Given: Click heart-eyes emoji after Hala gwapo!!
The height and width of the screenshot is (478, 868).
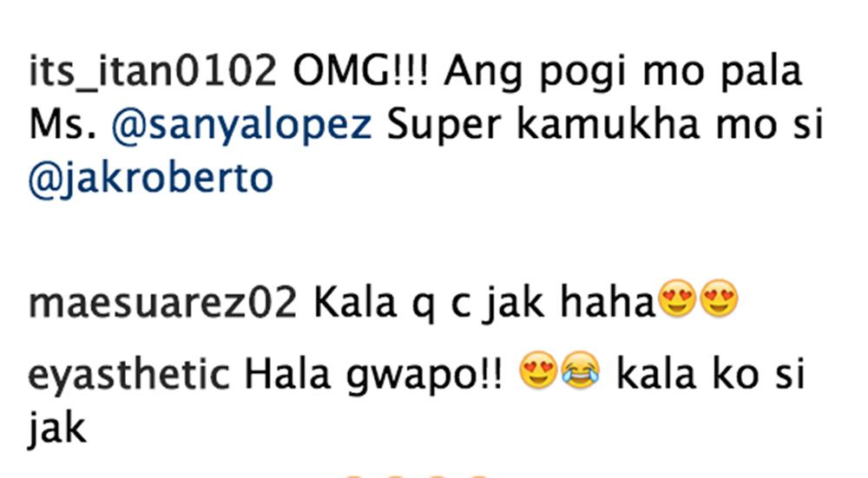Looking at the screenshot, I should click(539, 370).
